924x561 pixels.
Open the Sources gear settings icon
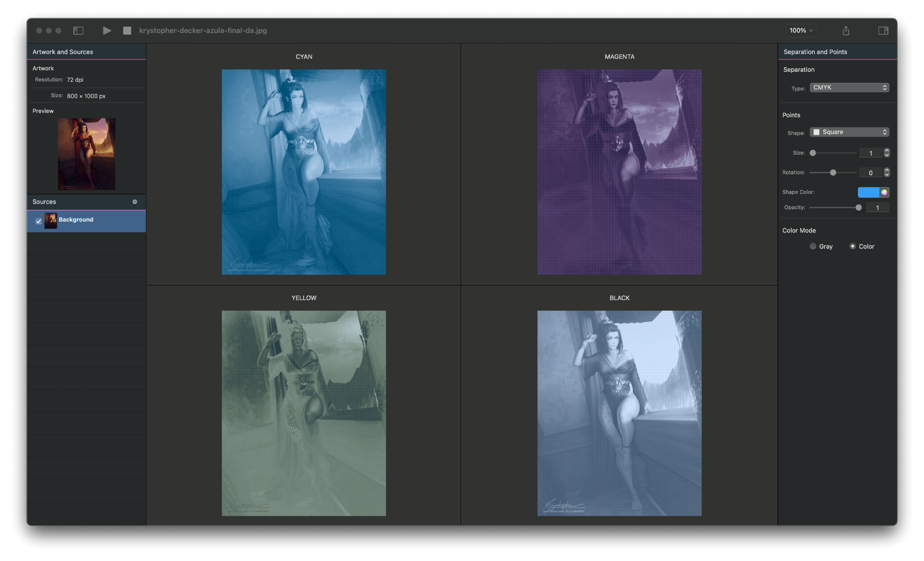(x=135, y=202)
